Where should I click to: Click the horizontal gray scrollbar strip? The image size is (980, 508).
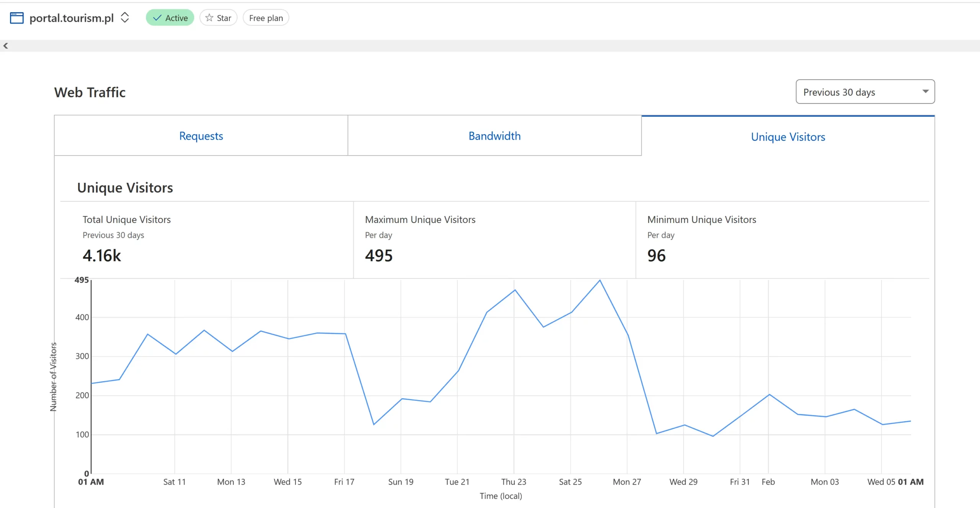[490, 46]
